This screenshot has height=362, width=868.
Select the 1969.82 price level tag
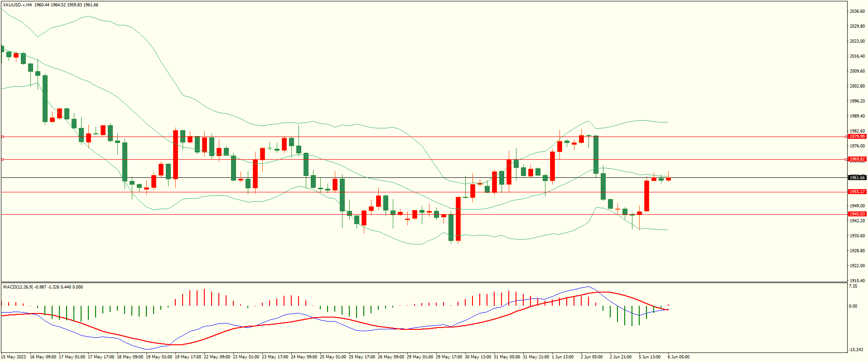[857, 159]
